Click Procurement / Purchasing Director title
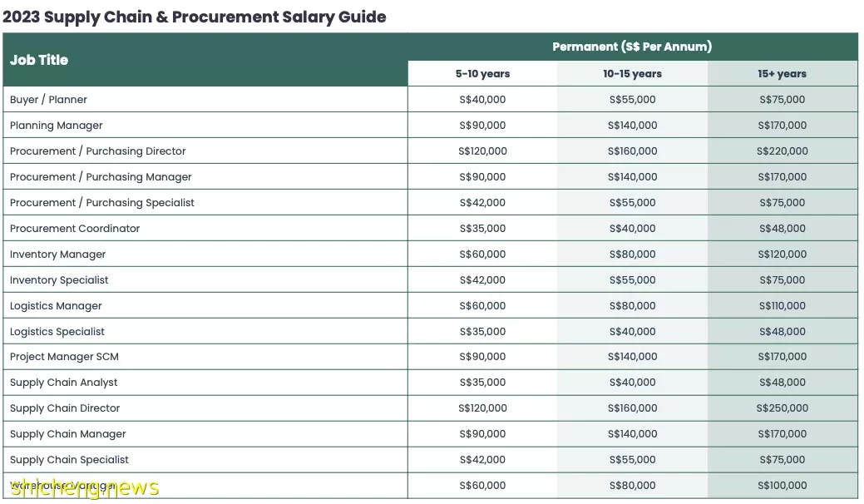This screenshot has height=504, width=864. click(97, 151)
